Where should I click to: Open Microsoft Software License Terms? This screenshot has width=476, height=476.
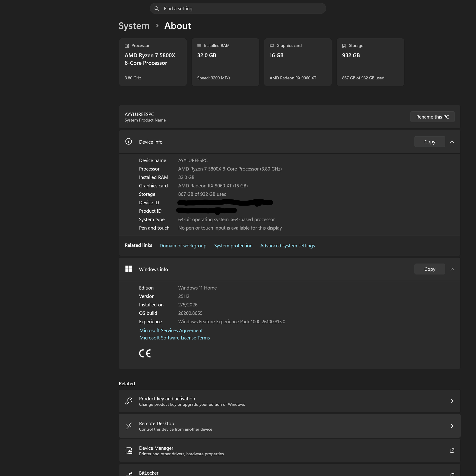coord(175,338)
